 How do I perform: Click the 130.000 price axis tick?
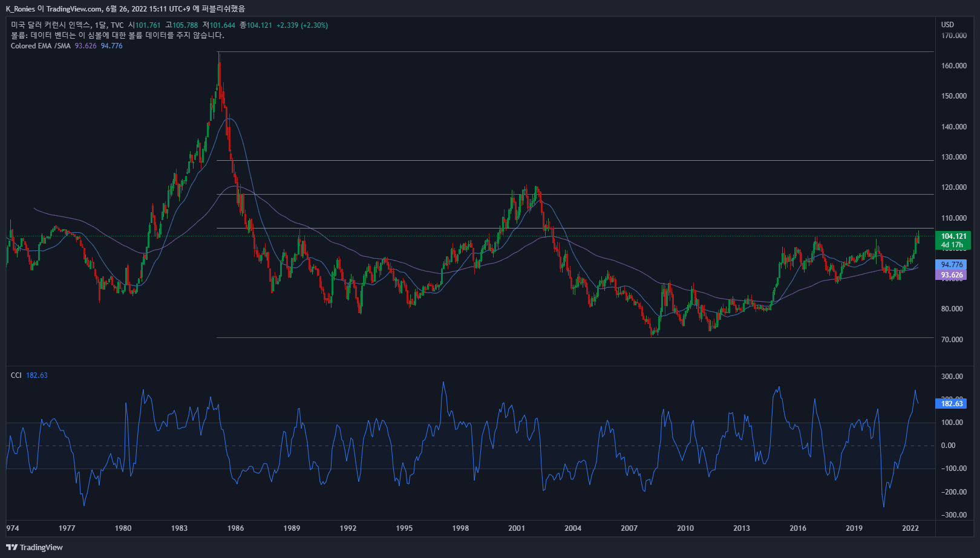click(954, 157)
